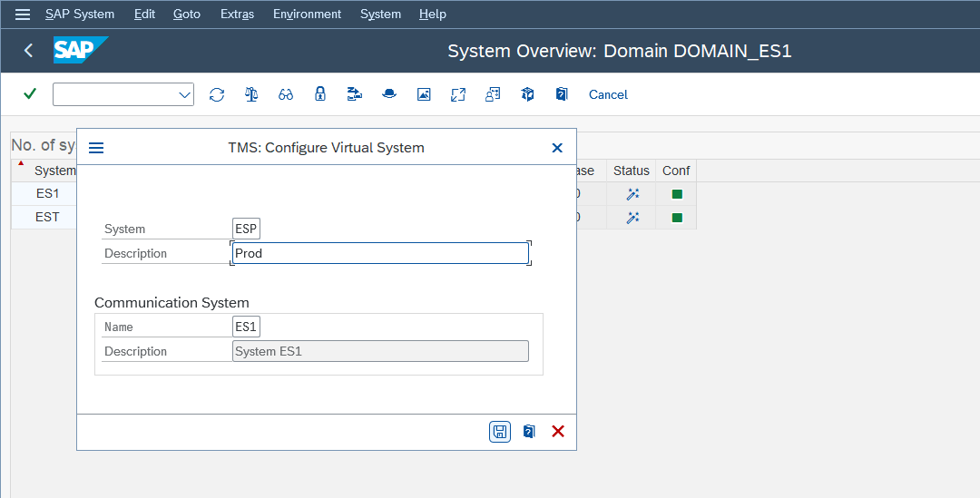
Task: Click the person-with-list toolbar icon
Action: [493, 94]
